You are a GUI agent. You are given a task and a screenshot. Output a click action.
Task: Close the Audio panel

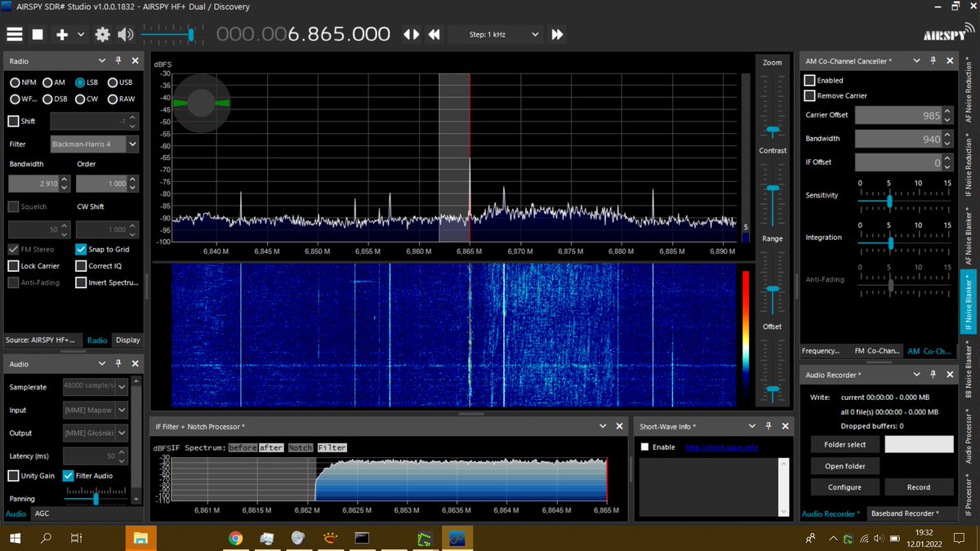click(134, 363)
